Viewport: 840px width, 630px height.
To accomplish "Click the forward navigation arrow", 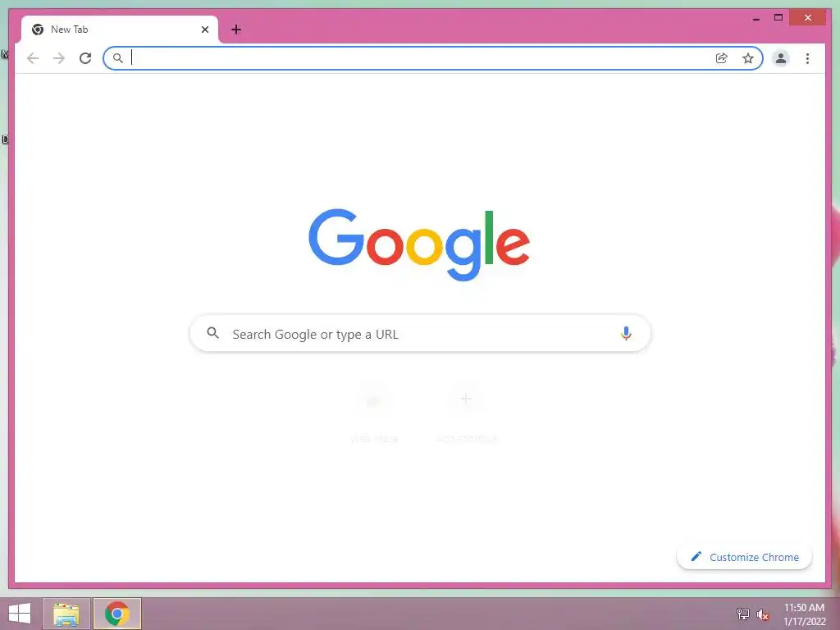I will (x=59, y=58).
